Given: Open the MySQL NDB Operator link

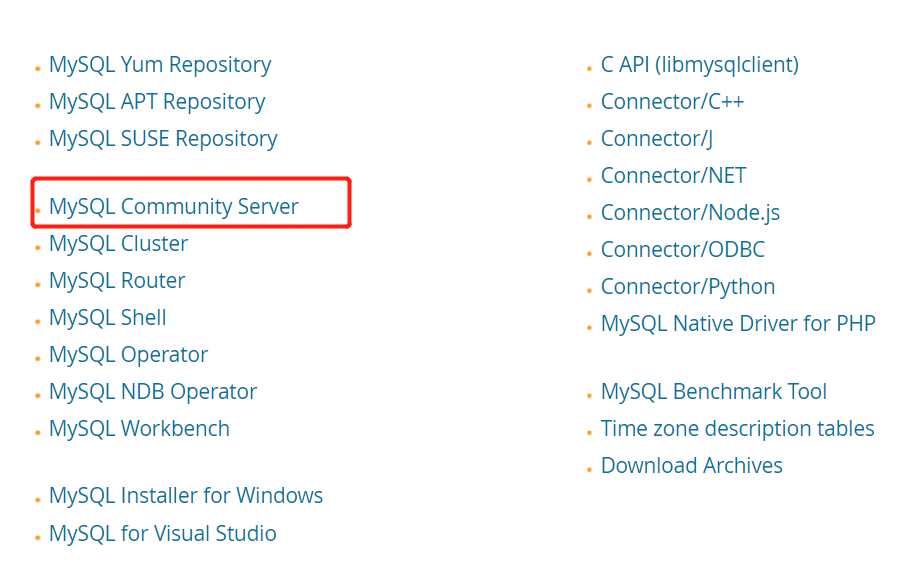Looking at the screenshot, I should point(153,392).
